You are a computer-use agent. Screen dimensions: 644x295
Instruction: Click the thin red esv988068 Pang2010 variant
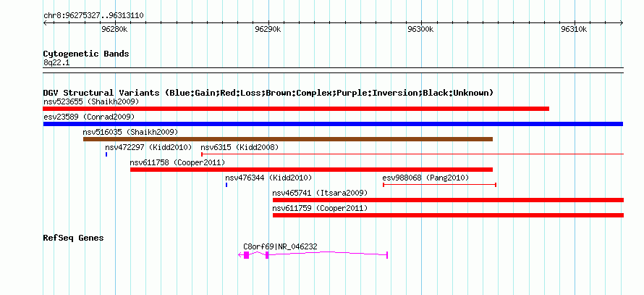tap(439, 185)
